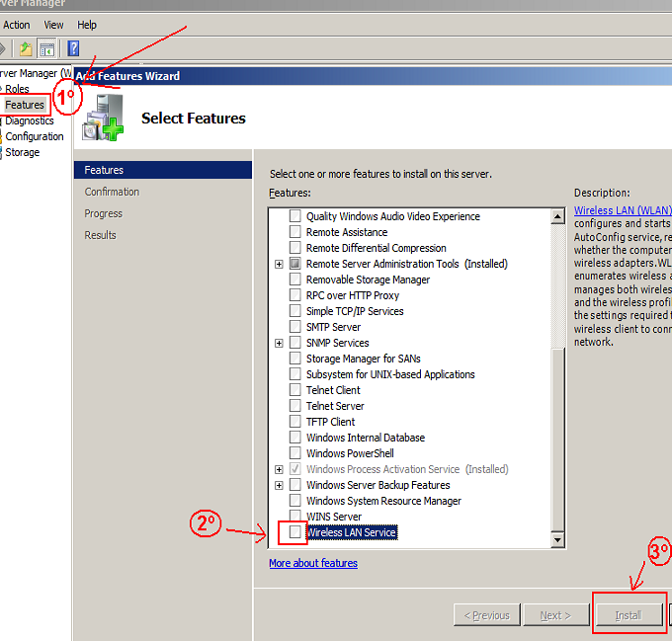Select the Windows Process Activation Service row
Image resolution: width=672 pixels, height=641 pixels.
[407, 469]
